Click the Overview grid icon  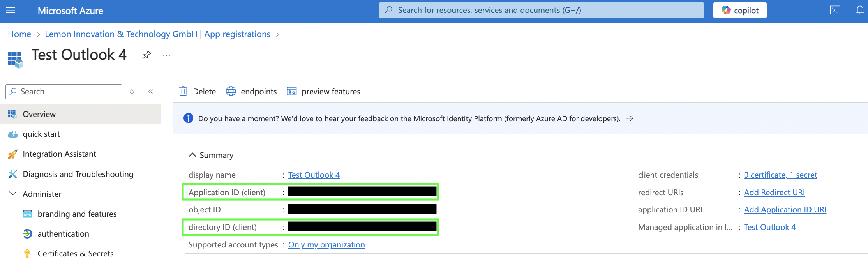[12, 114]
